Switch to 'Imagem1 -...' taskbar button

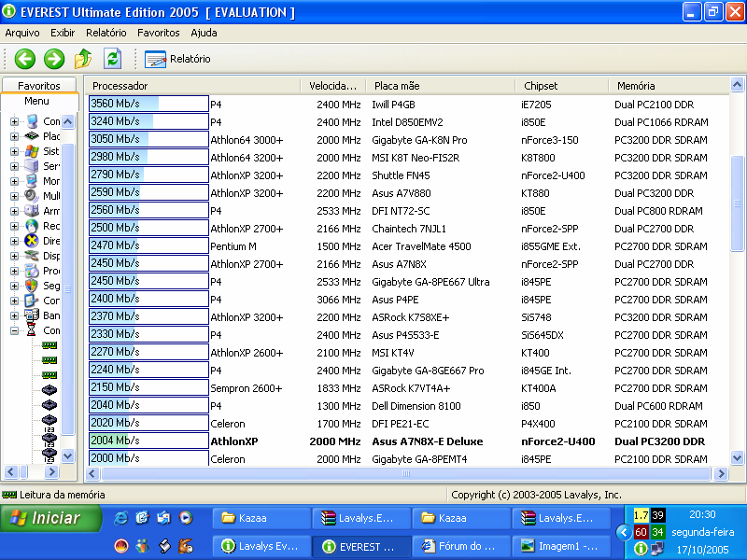tap(561, 546)
